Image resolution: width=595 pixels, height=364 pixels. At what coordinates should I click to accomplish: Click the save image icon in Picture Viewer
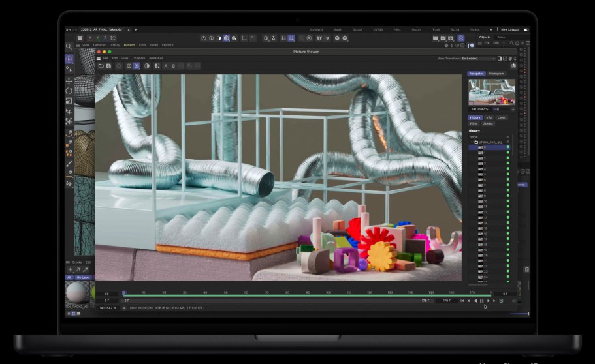click(x=108, y=66)
